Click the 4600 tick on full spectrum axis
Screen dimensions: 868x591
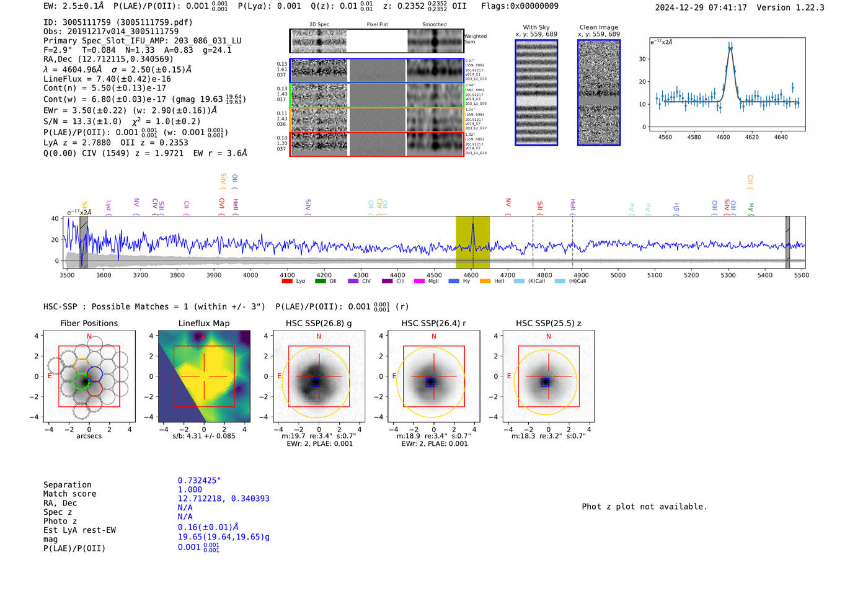point(471,275)
